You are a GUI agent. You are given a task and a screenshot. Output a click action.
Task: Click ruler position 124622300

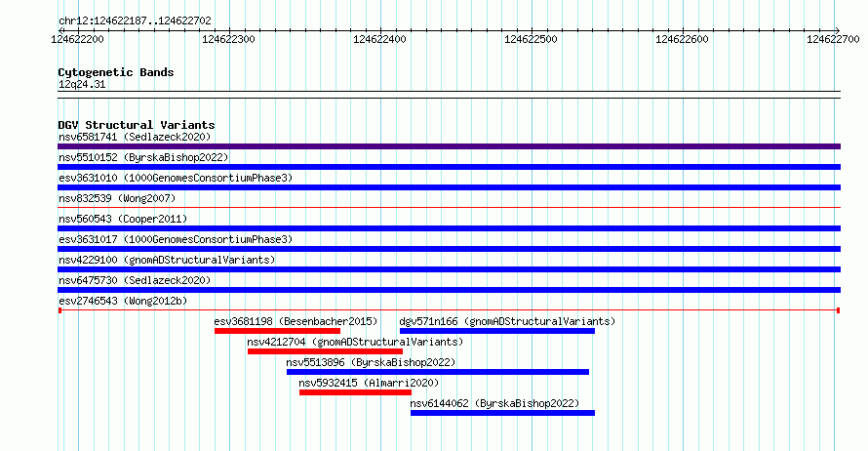tap(228, 39)
